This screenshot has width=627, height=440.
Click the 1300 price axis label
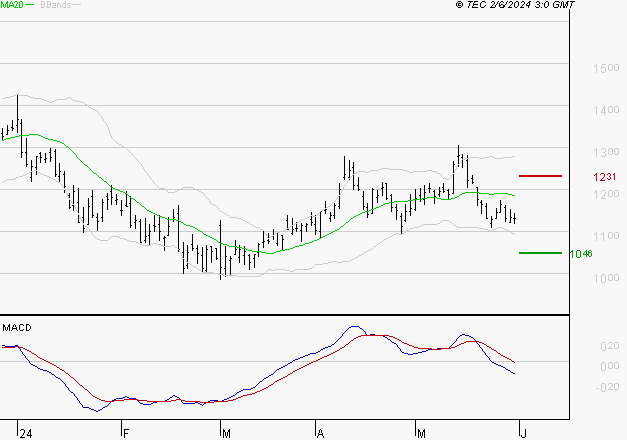click(x=606, y=152)
